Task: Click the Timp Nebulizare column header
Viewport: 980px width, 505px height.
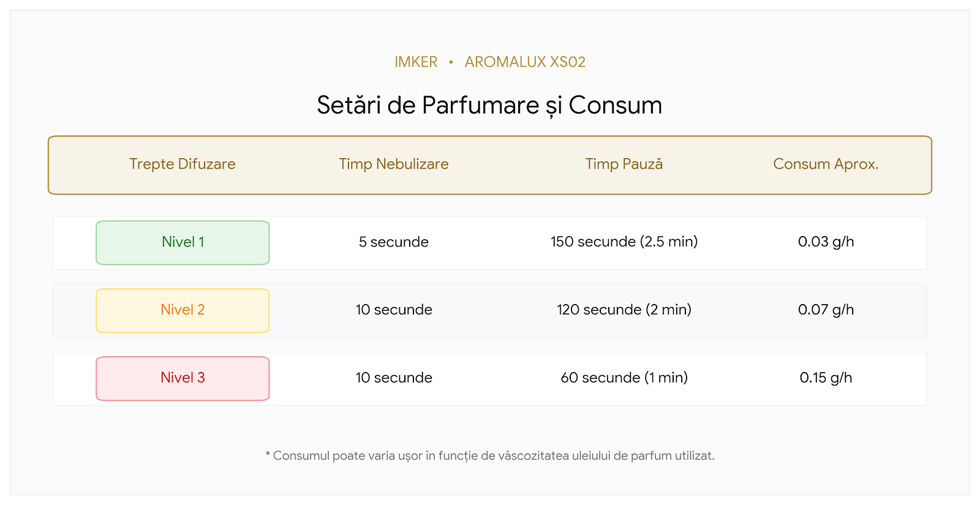Action: tap(394, 164)
